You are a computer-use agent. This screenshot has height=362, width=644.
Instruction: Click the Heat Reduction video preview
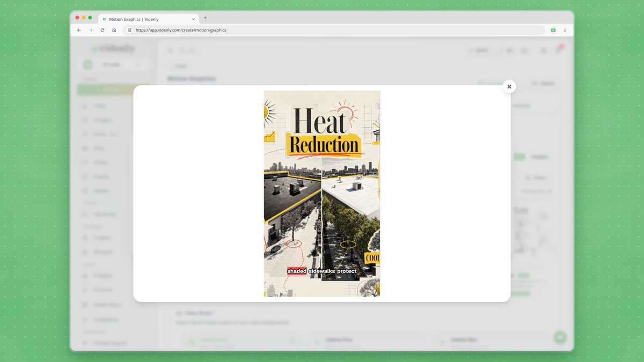click(x=322, y=194)
